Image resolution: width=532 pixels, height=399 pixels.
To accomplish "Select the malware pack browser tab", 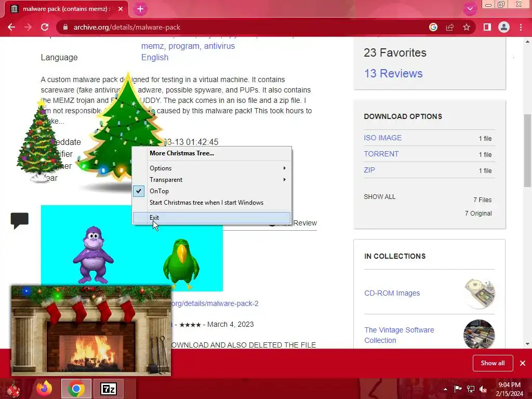I will click(x=66, y=9).
